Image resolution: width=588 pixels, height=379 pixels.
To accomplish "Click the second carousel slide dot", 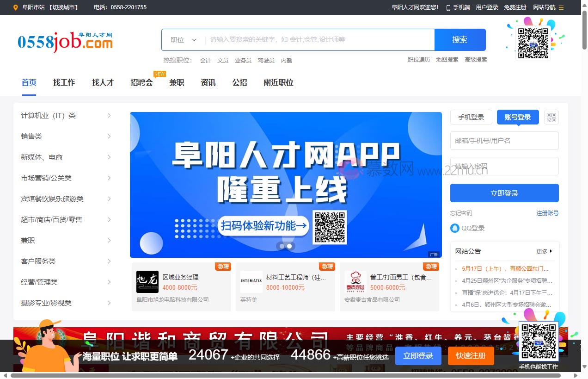I will click(290, 246).
